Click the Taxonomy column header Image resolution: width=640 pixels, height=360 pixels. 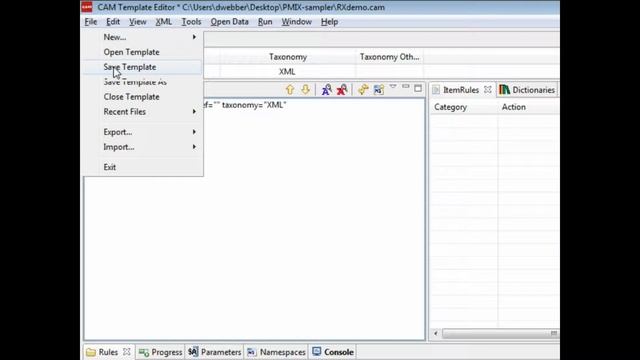(288, 57)
